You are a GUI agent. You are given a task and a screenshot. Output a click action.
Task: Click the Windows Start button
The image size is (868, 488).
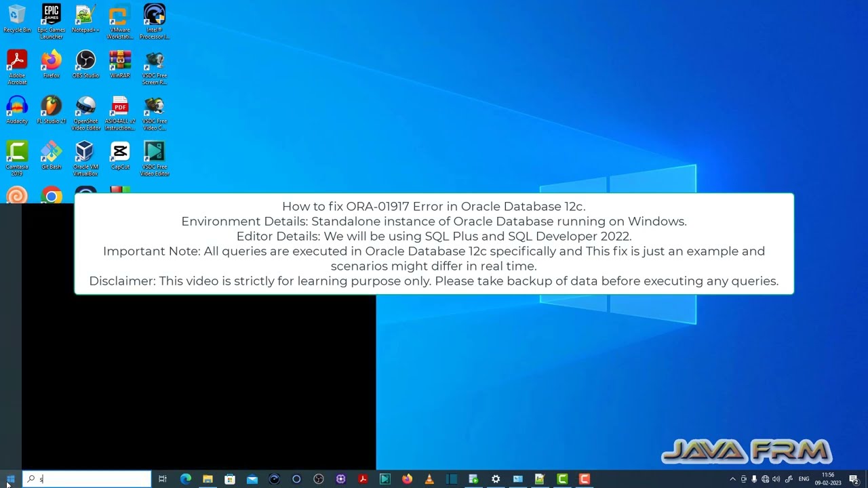(x=10, y=479)
